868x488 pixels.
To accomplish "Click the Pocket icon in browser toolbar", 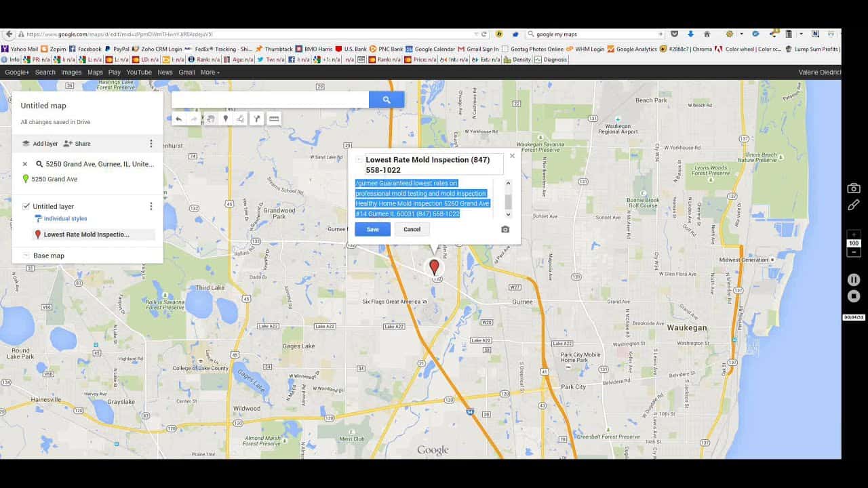I will (674, 34).
